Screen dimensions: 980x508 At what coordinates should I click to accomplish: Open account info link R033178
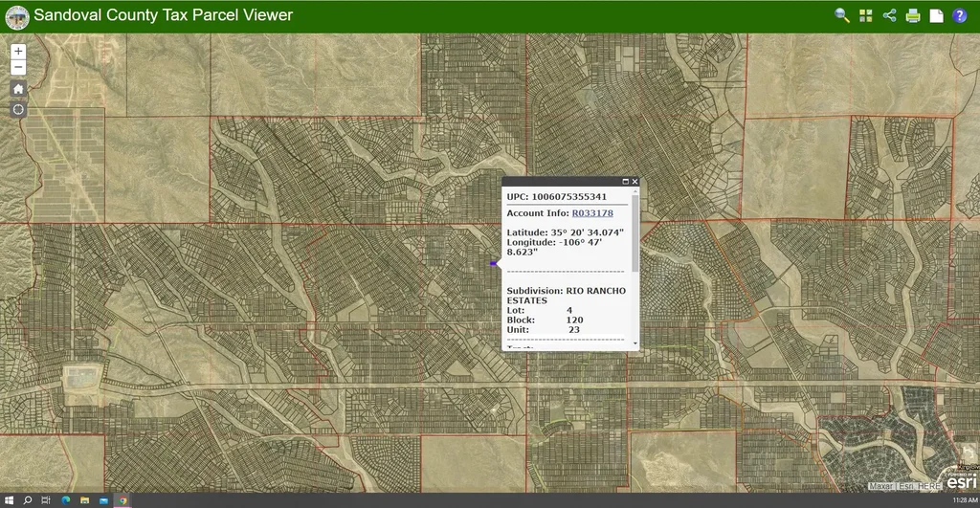(592, 212)
